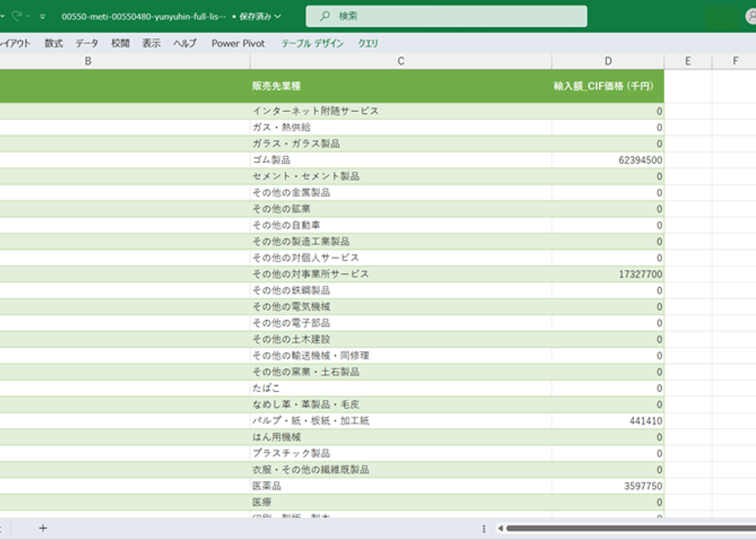
Task: Select the たばこ cell
Action: [401, 389]
